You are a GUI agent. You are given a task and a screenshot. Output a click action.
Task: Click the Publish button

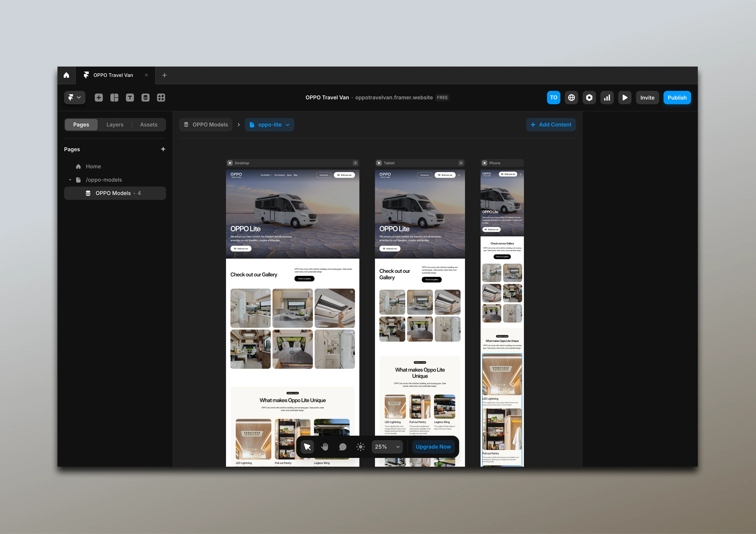(x=677, y=98)
